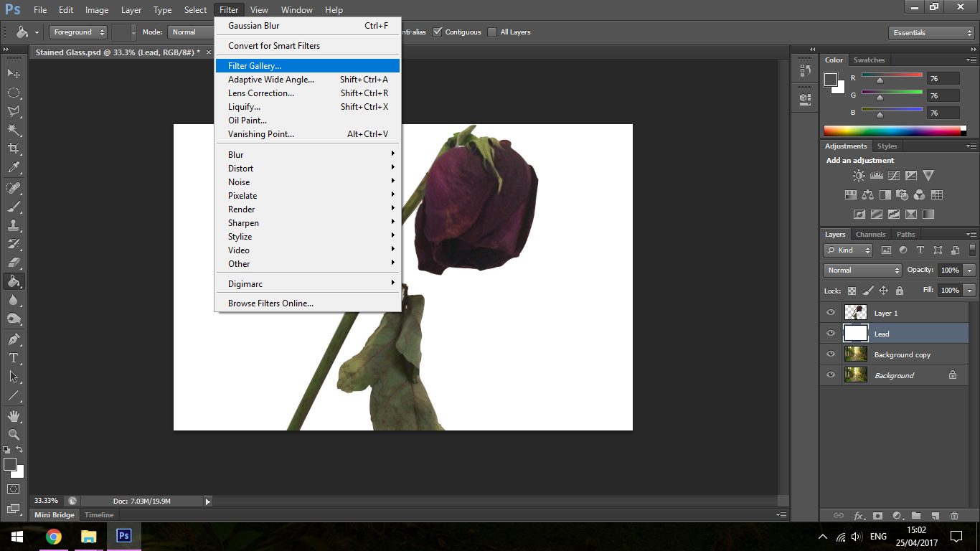Hide the Lead layer

pyautogui.click(x=831, y=334)
